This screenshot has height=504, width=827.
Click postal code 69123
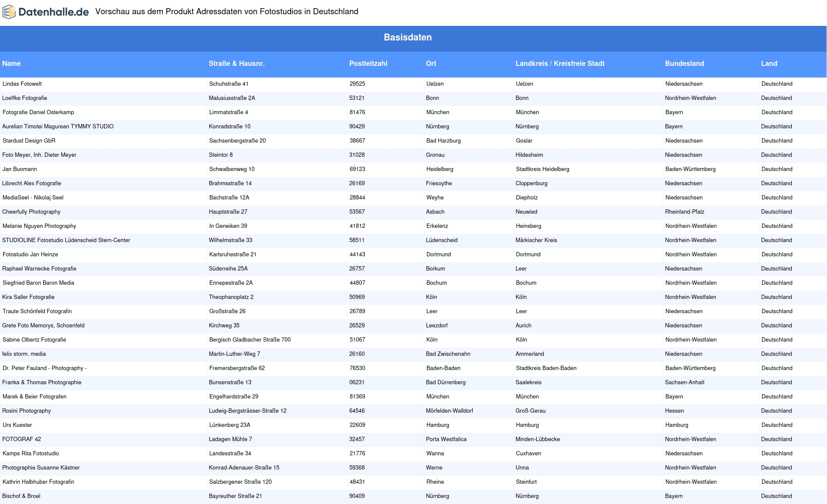click(358, 169)
